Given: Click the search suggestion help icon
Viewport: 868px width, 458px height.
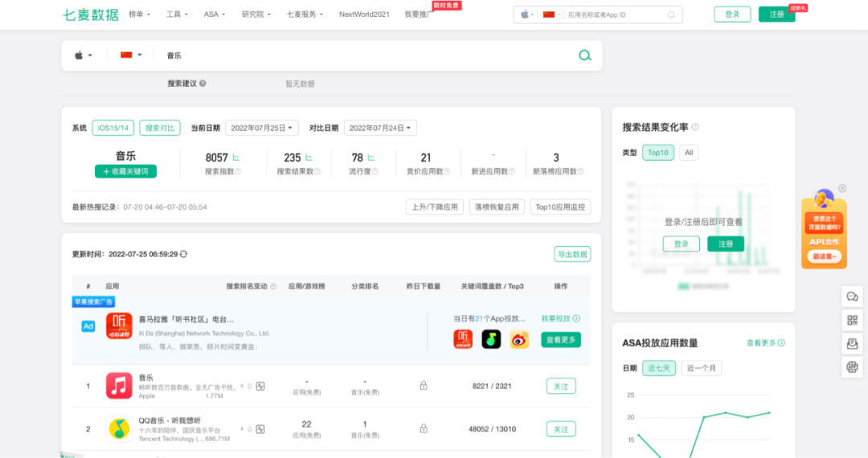Looking at the screenshot, I should (203, 84).
